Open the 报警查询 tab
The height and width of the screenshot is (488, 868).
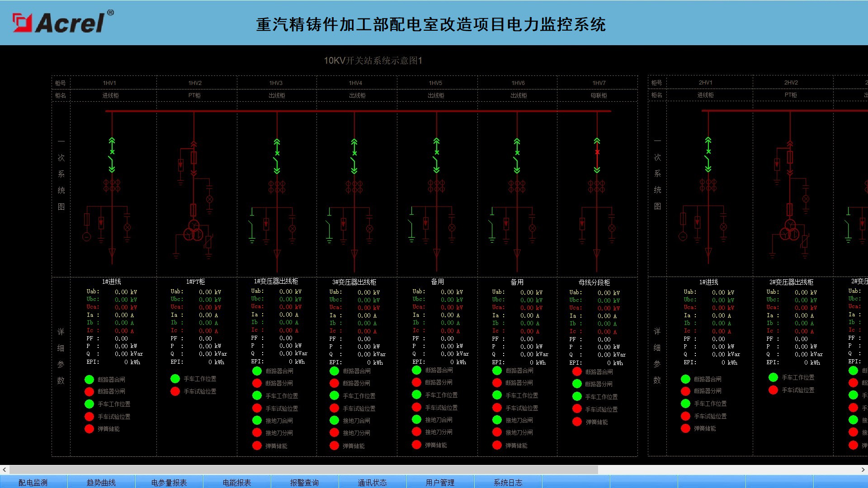(305, 482)
